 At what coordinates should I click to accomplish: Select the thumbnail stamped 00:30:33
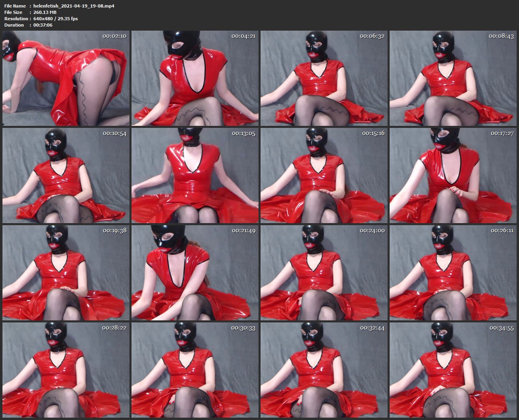point(195,370)
